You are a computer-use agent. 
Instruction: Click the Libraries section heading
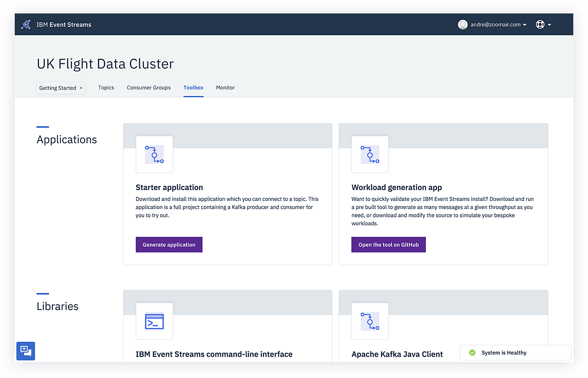[x=58, y=307]
